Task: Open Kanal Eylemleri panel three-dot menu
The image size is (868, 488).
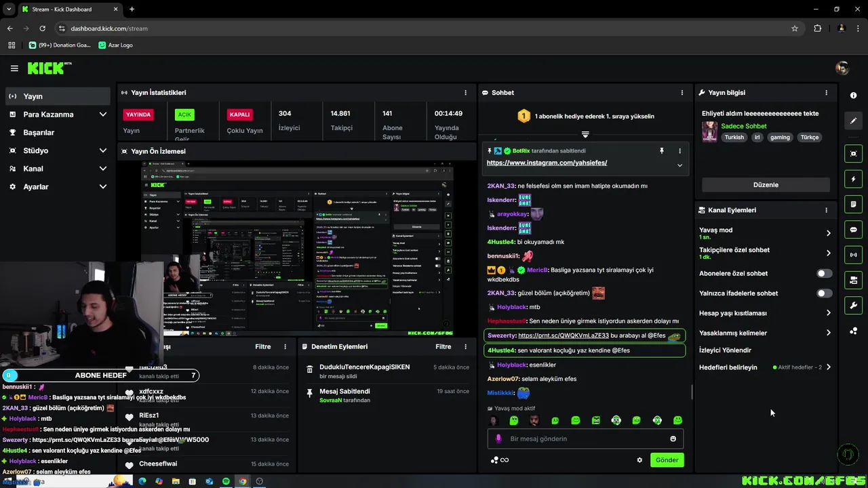Action: 826,210
